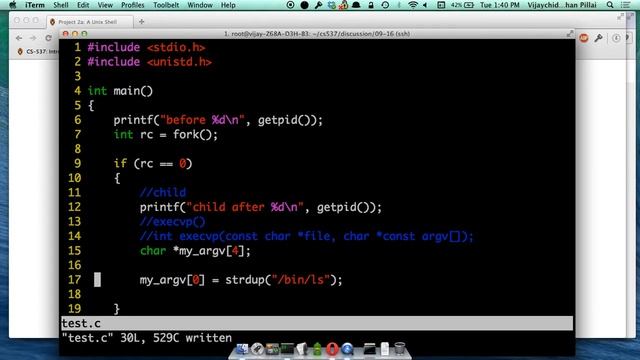Open the CS-537 bookmark
Viewport: 640px width, 360px height.
[x=38, y=51]
